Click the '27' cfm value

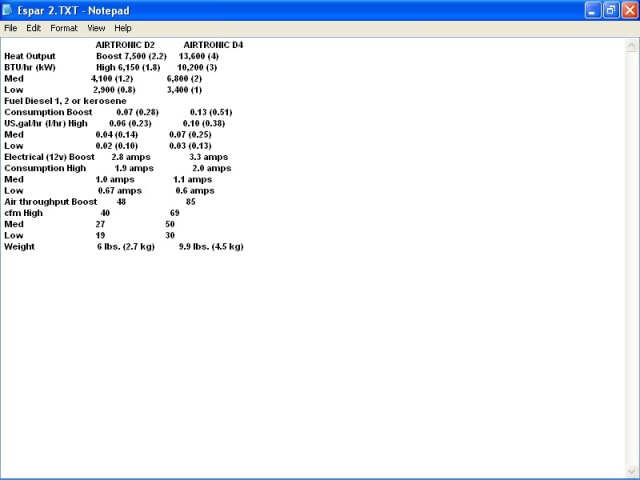click(100, 224)
